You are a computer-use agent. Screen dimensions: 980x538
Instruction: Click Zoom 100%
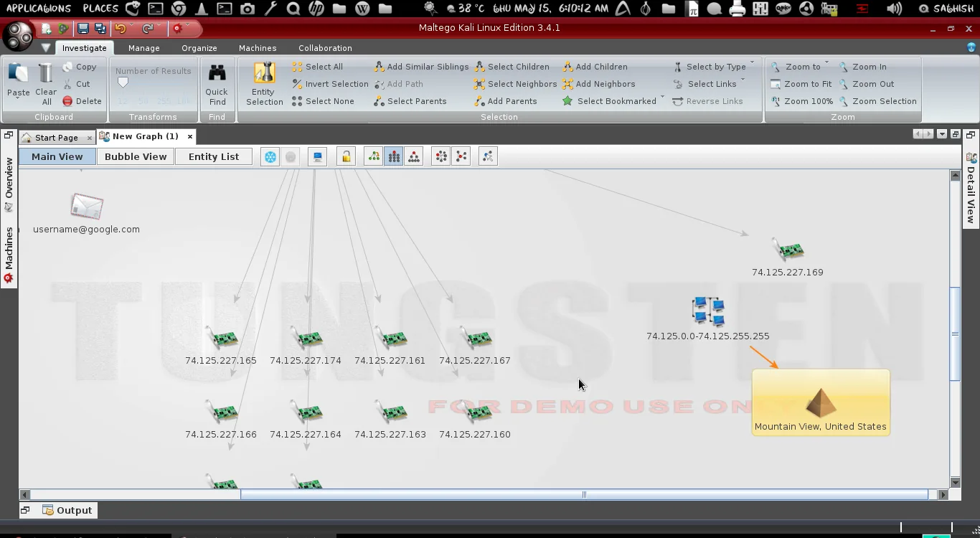(802, 101)
